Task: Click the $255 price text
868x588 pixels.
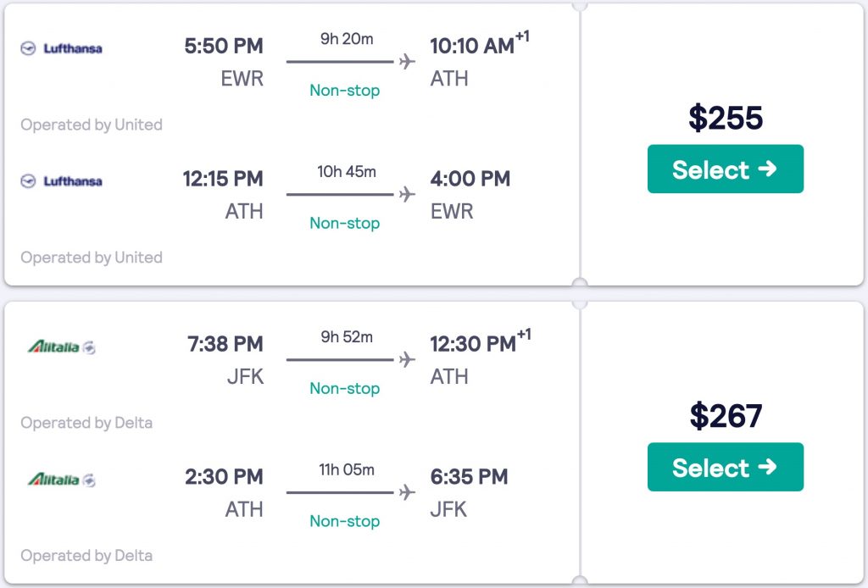Action: 726,119
